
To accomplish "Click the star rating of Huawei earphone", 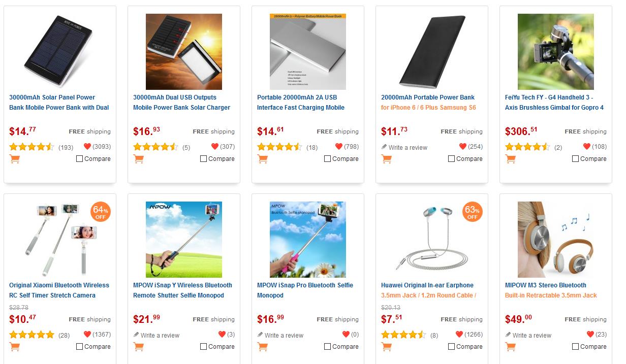I will (403, 335).
